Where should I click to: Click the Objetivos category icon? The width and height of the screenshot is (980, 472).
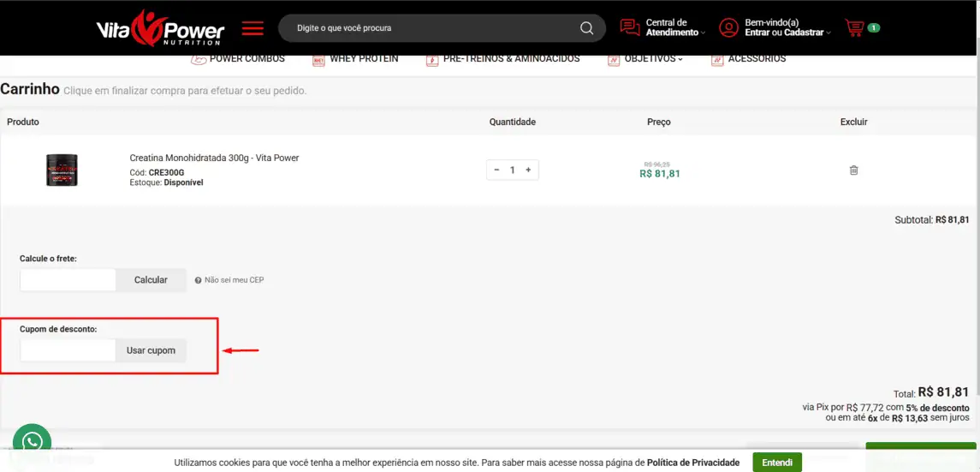coord(614,59)
